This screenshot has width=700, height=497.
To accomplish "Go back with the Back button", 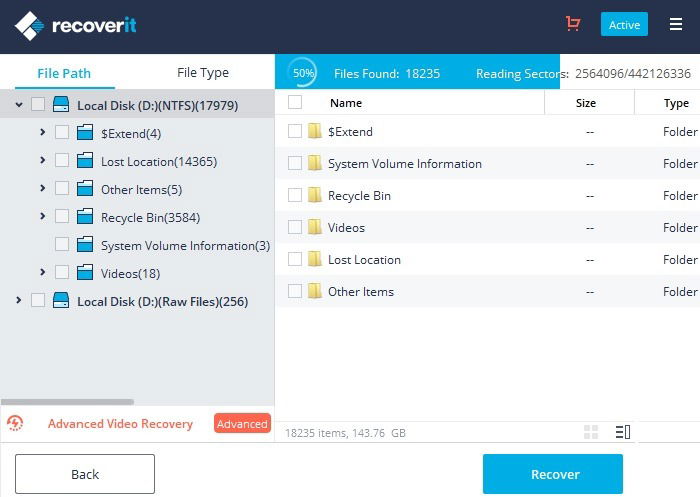I will coord(85,474).
